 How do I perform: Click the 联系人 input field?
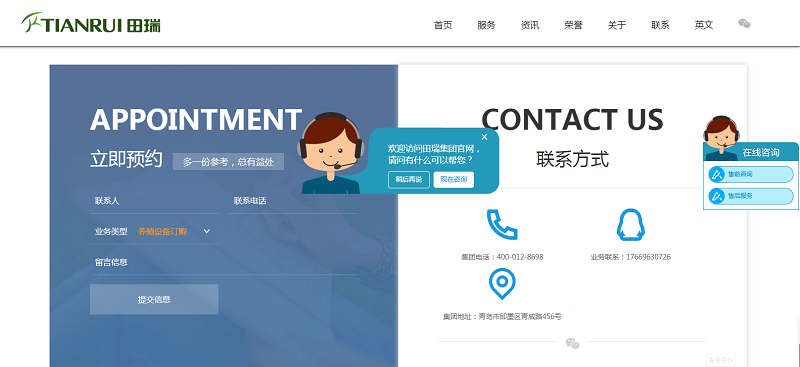coord(154,201)
